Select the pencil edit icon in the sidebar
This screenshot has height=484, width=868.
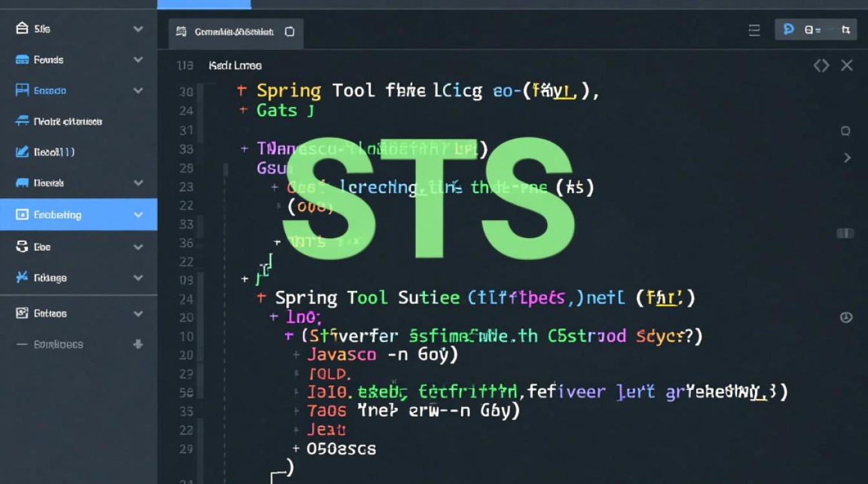[x=22, y=152]
